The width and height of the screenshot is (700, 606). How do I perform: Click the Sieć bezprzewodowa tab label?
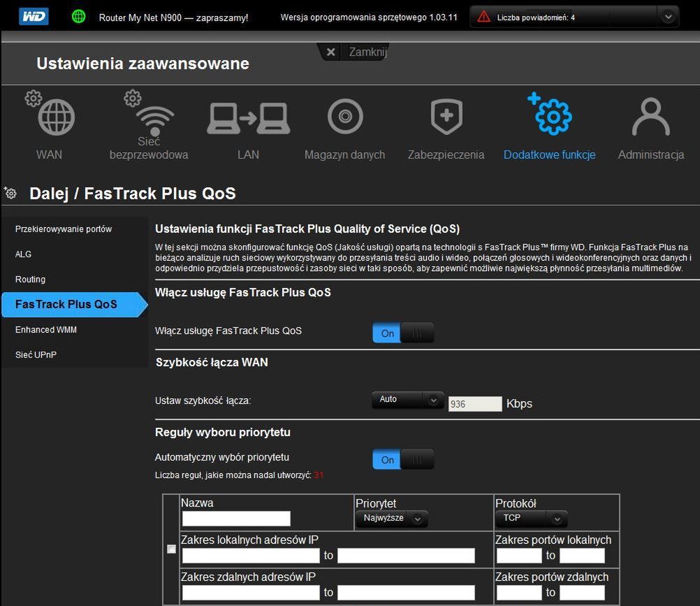(149, 148)
